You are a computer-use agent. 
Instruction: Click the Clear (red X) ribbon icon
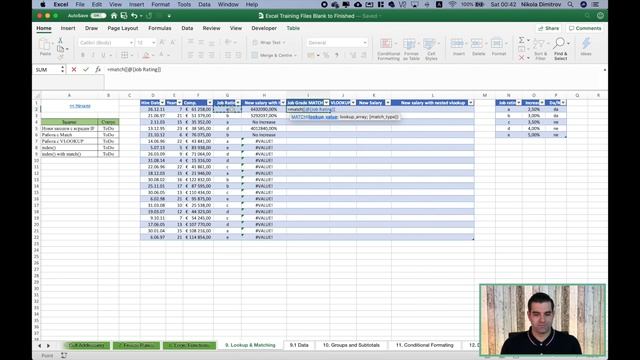click(x=522, y=58)
